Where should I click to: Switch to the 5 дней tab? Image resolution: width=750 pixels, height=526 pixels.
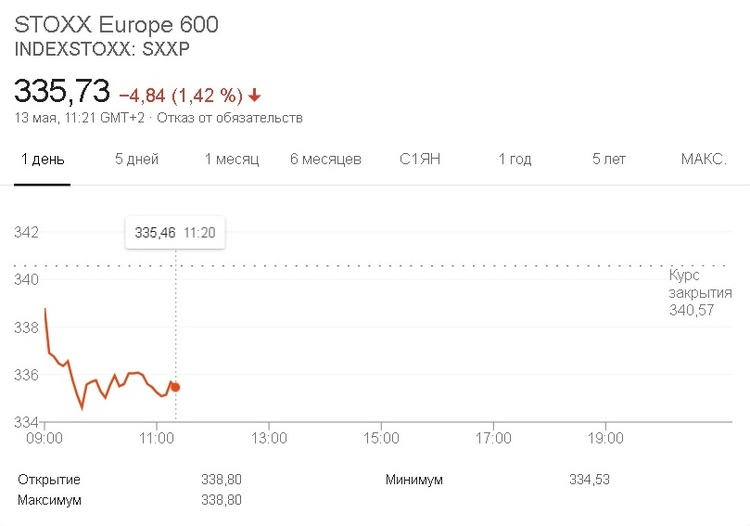click(x=136, y=159)
